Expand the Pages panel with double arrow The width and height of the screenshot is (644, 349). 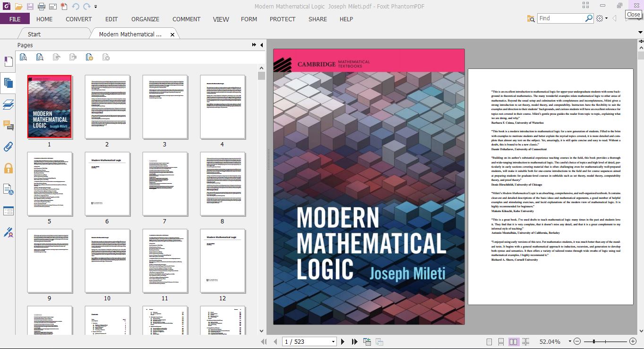pos(254,45)
